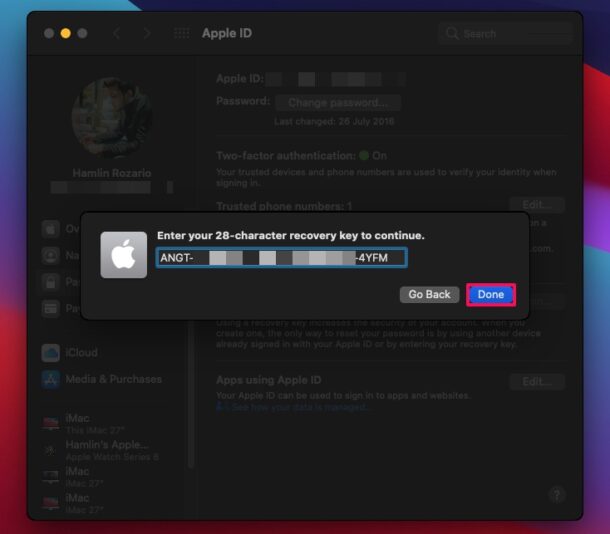
Task: Click the Password & Security lock icon
Action: (x=51, y=282)
